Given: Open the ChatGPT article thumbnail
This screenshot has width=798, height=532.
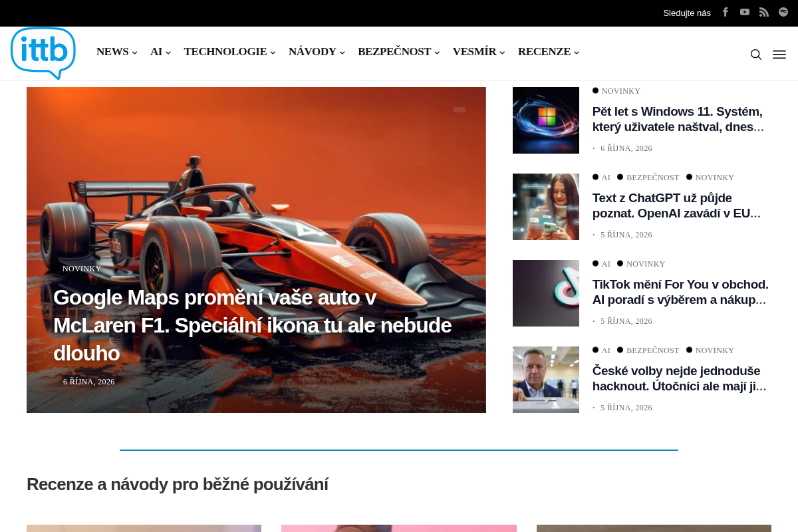Looking at the screenshot, I should (546, 207).
